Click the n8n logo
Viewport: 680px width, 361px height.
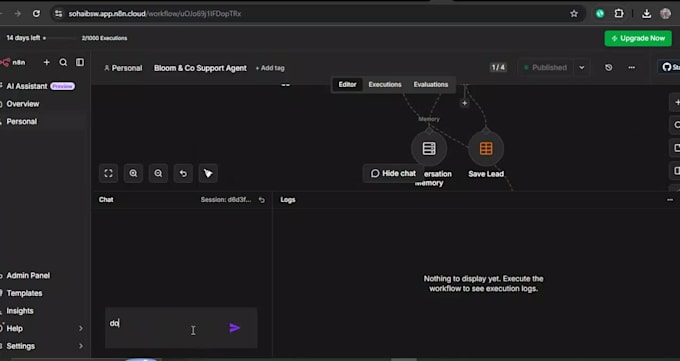tap(13, 62)
